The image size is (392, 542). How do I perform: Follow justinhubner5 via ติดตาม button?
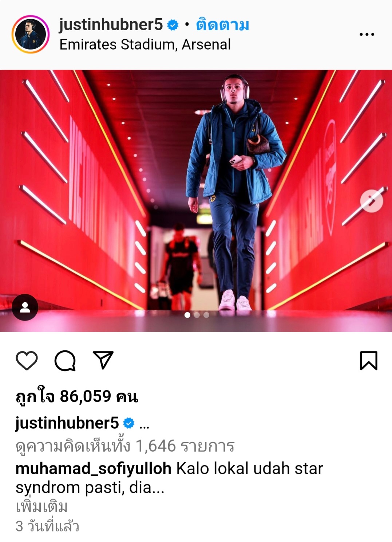[x=223, y=25]
